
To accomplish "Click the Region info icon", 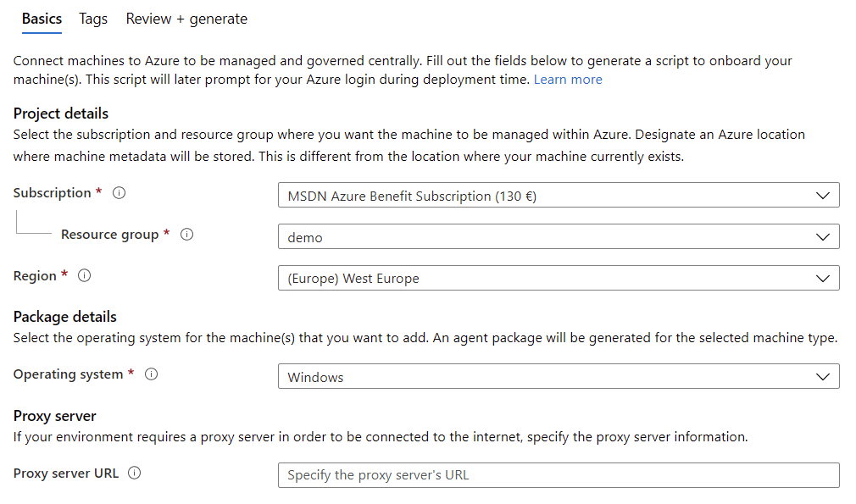I will [84, 275].
